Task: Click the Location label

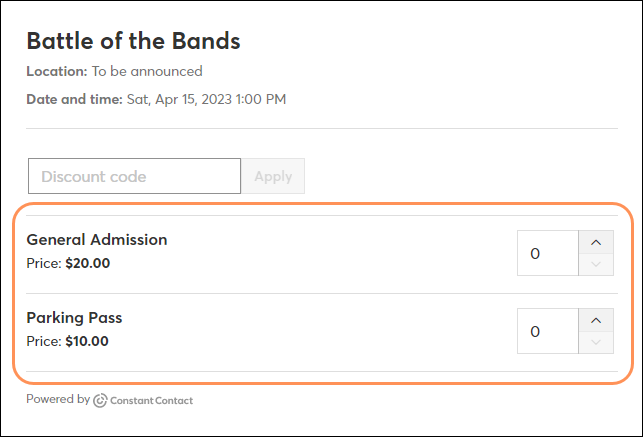Action: 57,71
